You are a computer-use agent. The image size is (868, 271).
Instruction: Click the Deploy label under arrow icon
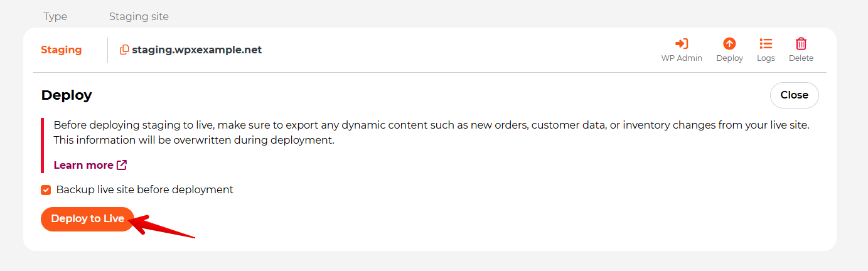(729, 58)
